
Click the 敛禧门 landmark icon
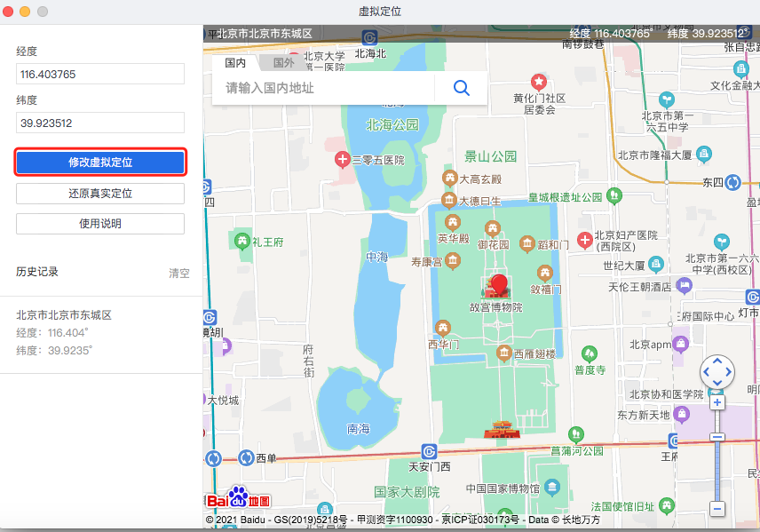pyautogui.click(x=545, y=273)
